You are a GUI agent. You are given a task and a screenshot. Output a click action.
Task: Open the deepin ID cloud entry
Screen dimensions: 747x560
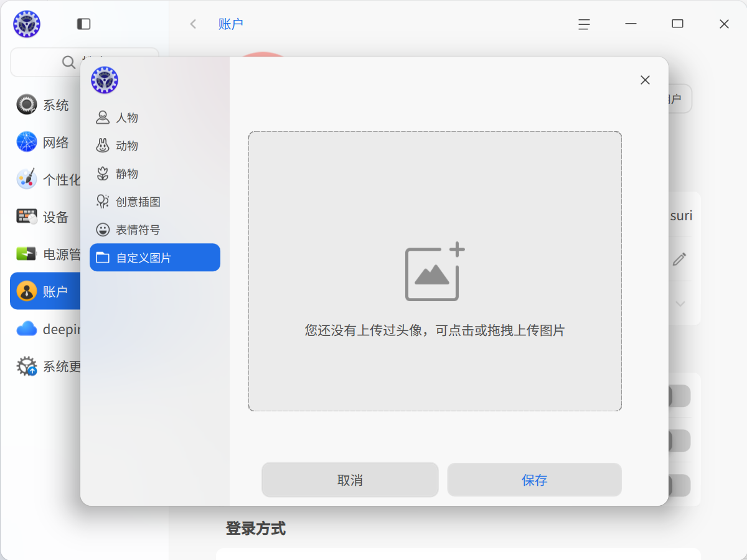pyautogui.click(x=45, y=329)
